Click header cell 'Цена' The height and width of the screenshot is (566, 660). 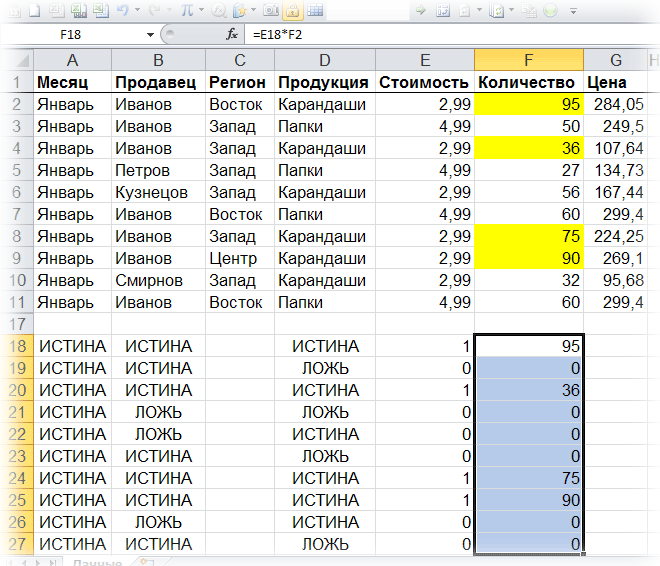(615, 82)
